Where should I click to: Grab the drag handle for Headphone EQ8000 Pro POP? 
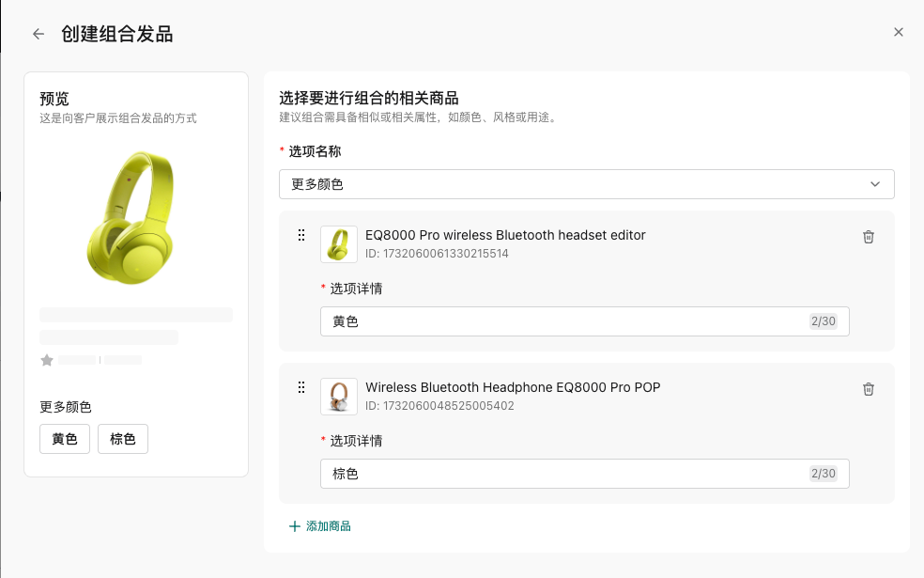[301, 387]
